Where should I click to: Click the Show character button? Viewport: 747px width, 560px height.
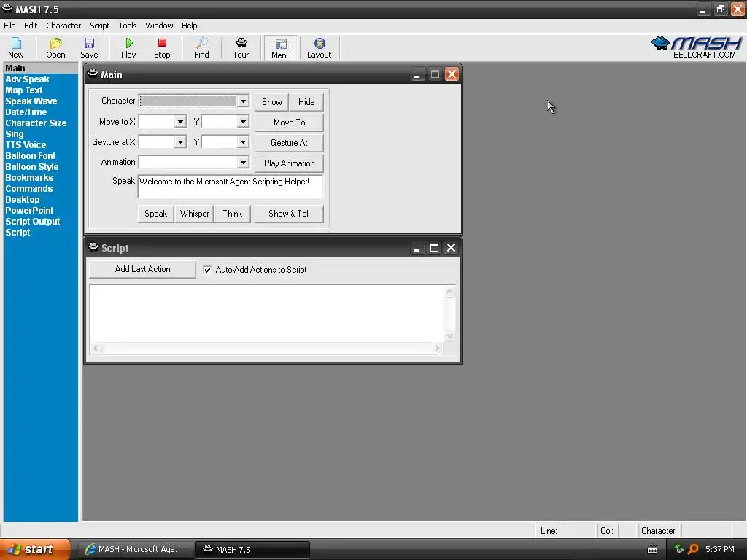271,102
